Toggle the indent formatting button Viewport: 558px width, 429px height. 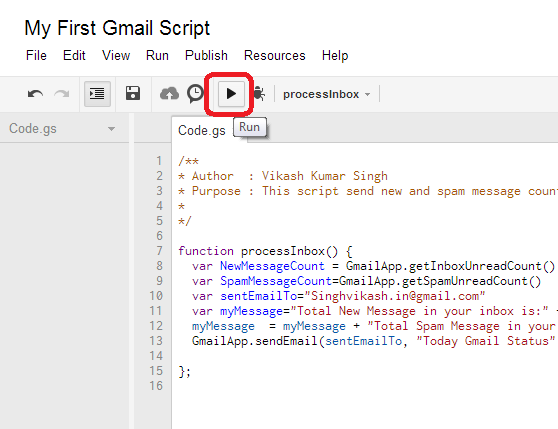[x=97, y=94]
